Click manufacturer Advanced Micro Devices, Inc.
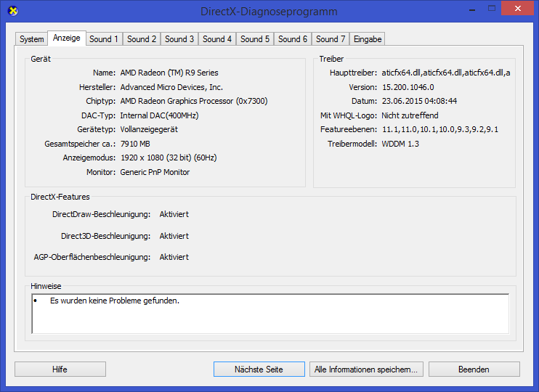This screenshot has height=392, width=539. (x=171, y=87)
